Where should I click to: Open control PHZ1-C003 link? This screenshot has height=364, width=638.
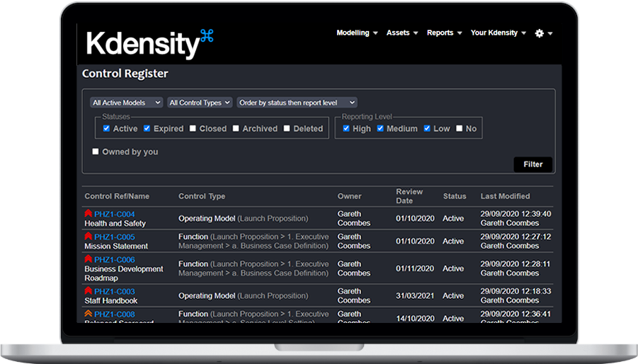coord(114,291)
